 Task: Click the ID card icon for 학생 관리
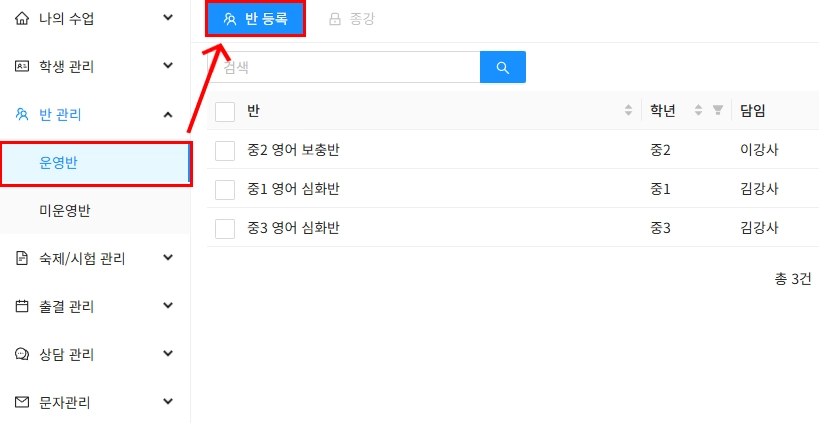22,66
